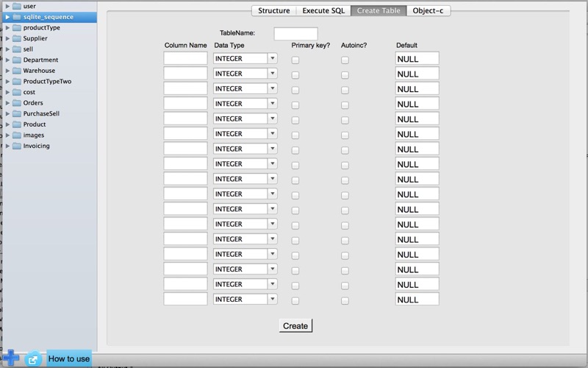Click the second row Column Name field

click(185, 73)
